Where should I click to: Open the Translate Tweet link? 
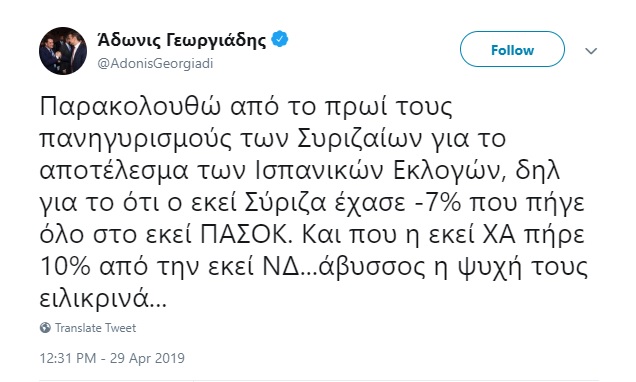pyautogui.click(x=95, y=328)
